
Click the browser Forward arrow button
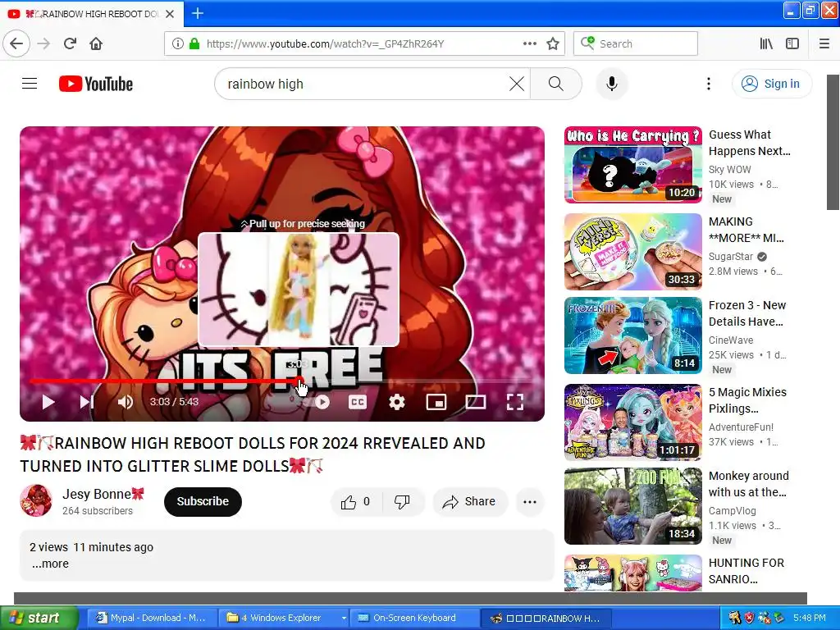[x=43, y=43]
